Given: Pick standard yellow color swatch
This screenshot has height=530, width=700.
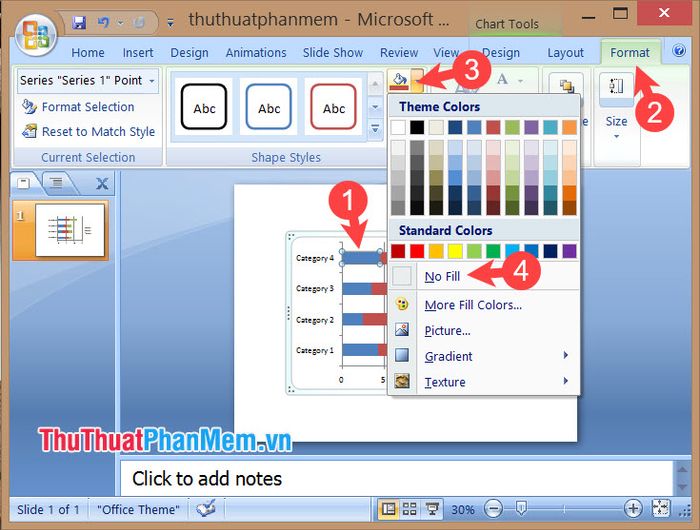Looking at the screenshot, I should click(x=455, y=251).
